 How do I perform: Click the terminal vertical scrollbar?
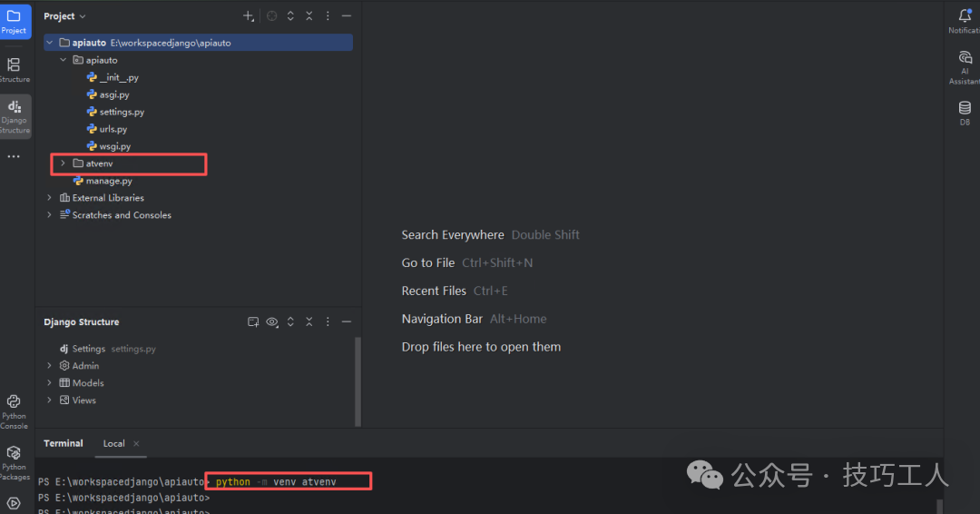939,506
